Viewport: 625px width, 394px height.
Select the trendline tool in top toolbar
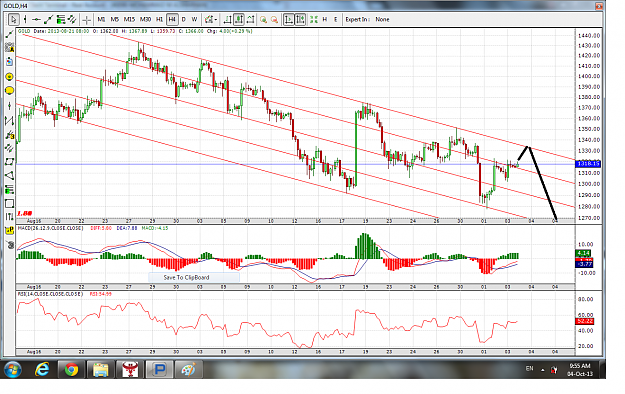click(49, 19)
